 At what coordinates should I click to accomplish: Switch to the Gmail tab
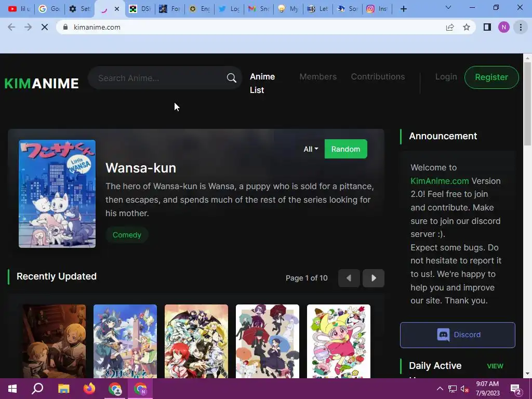(x=259, y=9)
